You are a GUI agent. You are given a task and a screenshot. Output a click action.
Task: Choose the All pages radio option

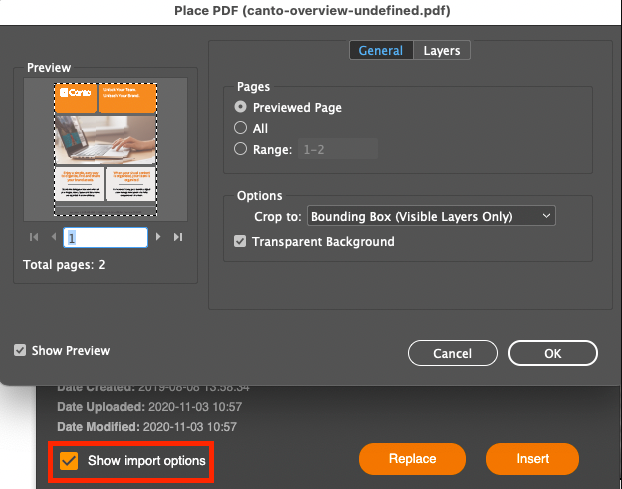coord(240,128)
